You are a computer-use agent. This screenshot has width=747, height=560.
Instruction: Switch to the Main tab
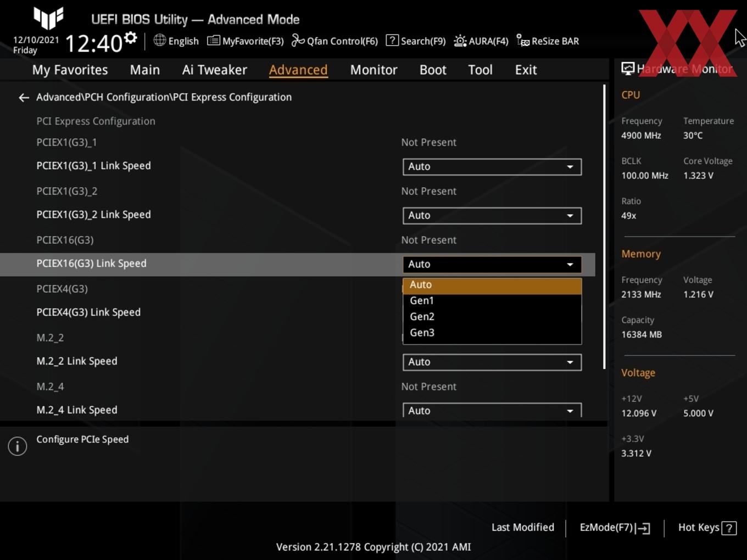(x=145, y=70)
